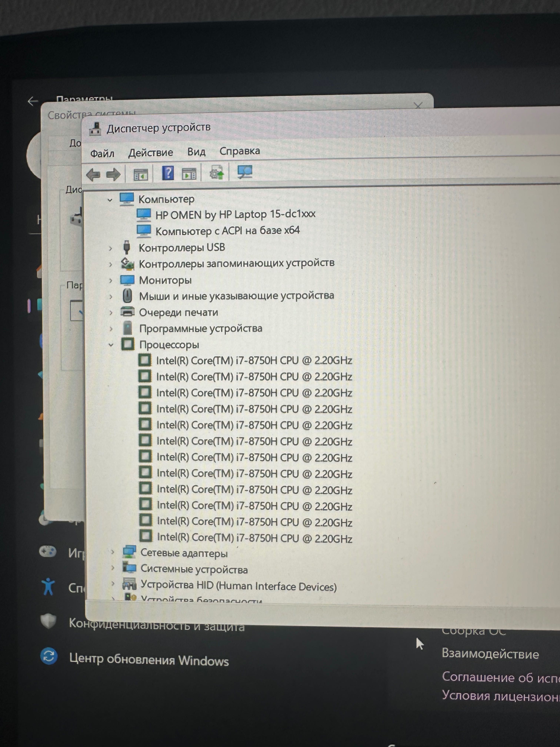Select Мыши и иные указывающие устройства
The image size is (560, 747).
click(237, 296)
